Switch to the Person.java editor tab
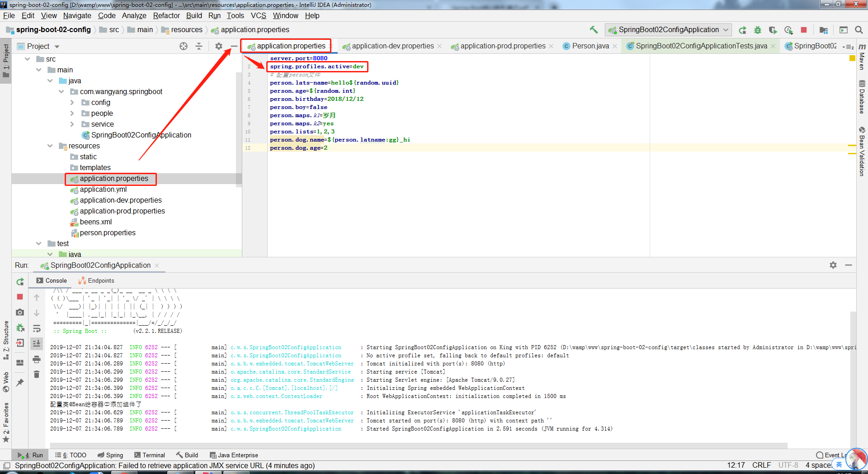The width and height of the screenshot is (868, 474). (590, 46)
